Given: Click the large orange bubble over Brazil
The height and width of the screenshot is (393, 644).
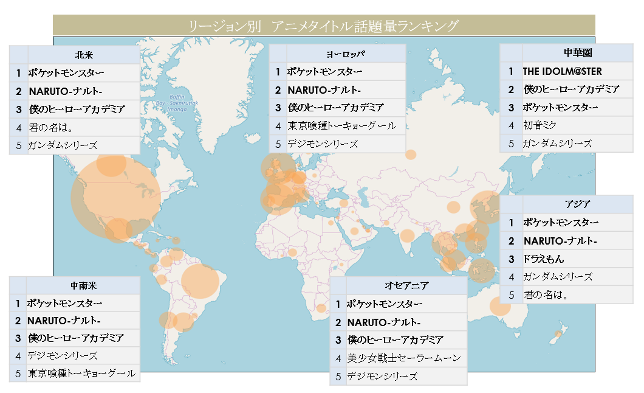Looking at the screenshot, I should click(200, 281).
